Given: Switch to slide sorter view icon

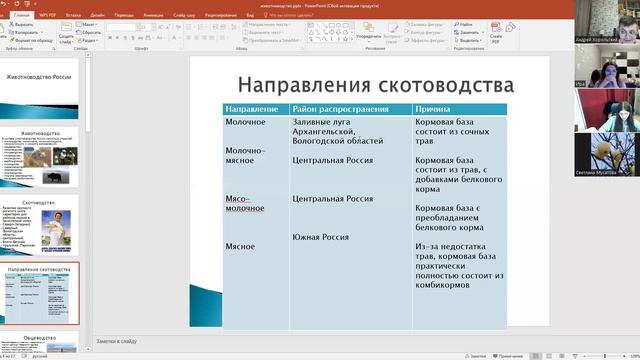Looking at the screenshot, I should pyautogui.click(x=549, y=356).
